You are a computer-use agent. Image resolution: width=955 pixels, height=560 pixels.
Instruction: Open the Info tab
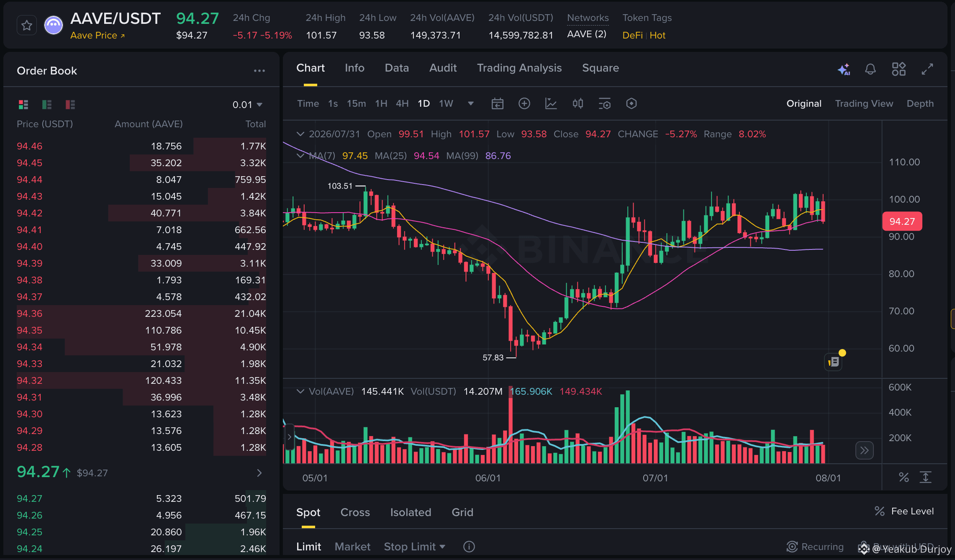point(354,68)
